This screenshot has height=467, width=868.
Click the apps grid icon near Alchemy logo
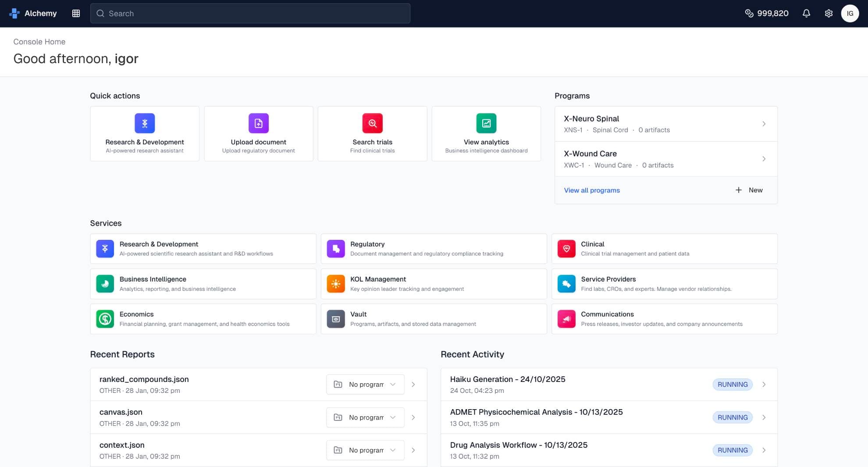click(76, 13)
